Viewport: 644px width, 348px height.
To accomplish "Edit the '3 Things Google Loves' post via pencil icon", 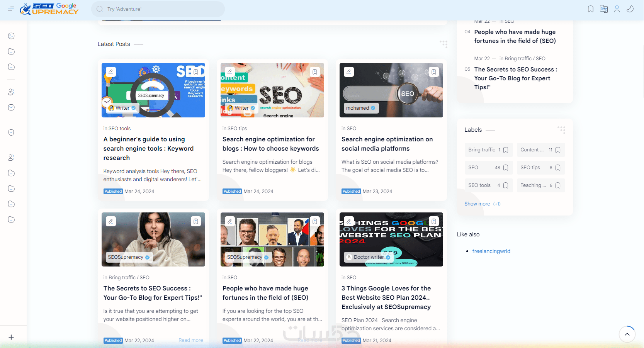I will (349, 221).
